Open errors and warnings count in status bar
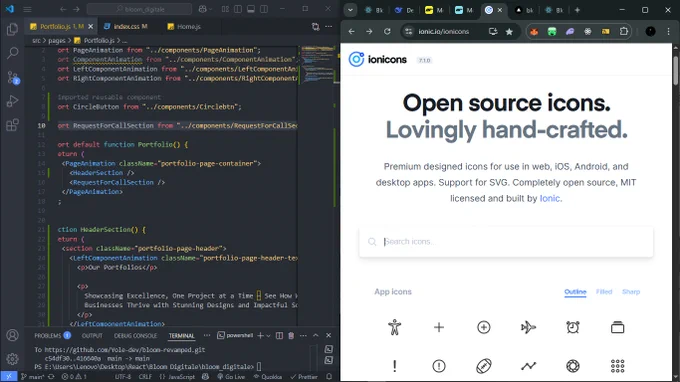The image size is (680, 382). coord(74,377)
